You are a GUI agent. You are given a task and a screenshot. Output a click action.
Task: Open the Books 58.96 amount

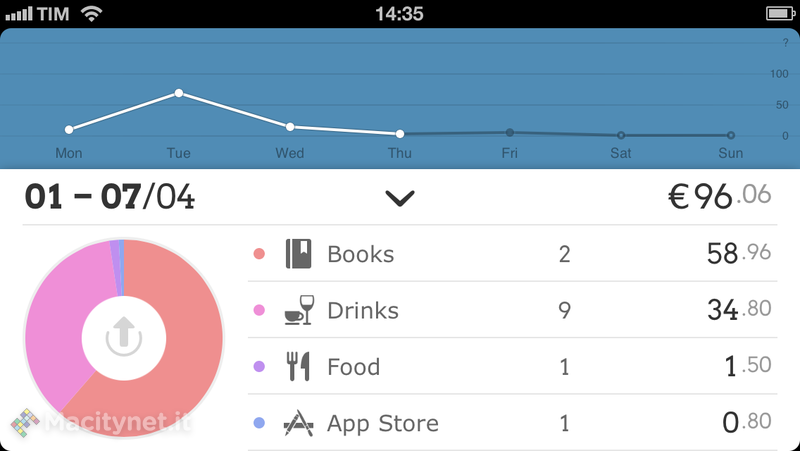coord(739,254)
